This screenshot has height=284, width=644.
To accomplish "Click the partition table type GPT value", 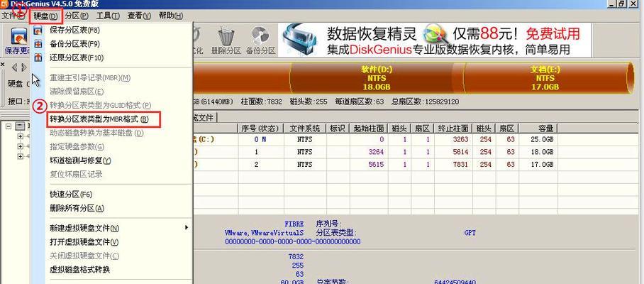I will tap(470, 233).
